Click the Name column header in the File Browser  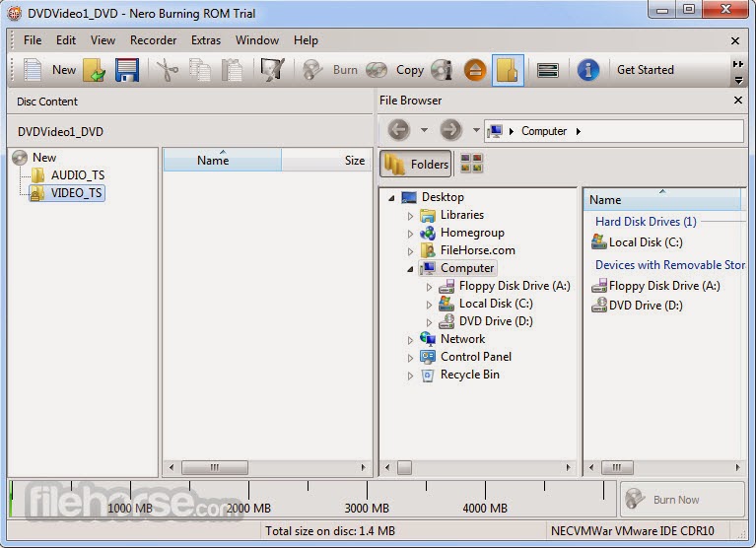[662, 199]
